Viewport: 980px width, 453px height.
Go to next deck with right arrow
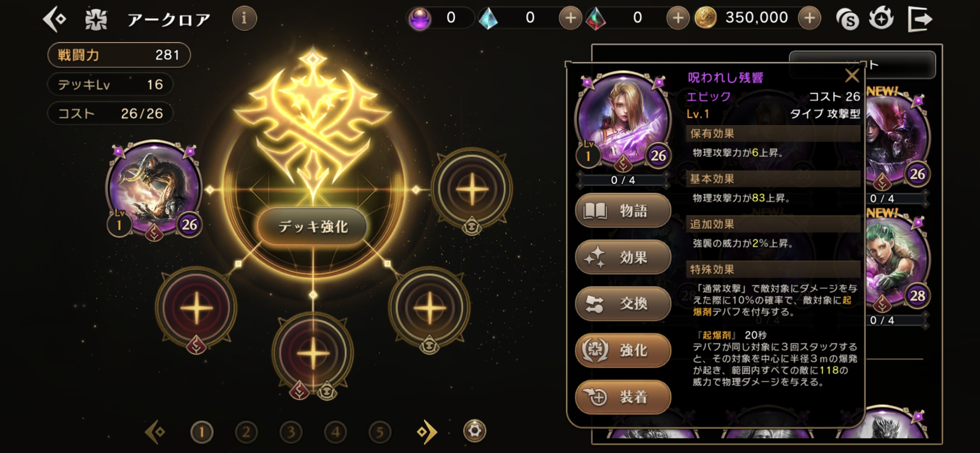tap(427, 432)
